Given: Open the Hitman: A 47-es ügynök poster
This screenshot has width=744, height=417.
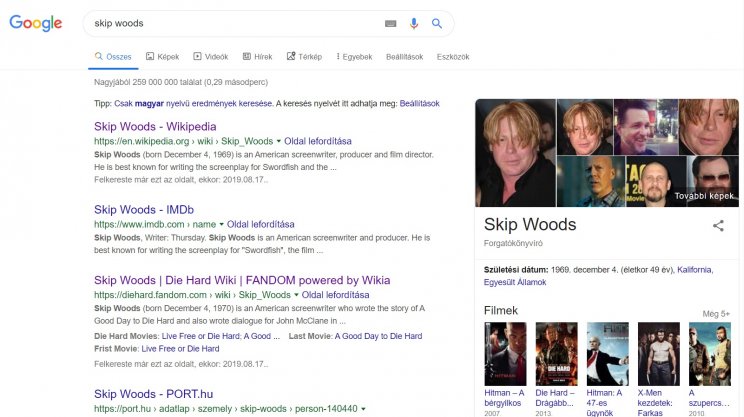Looking at the screenshot, I should point(608,354).
